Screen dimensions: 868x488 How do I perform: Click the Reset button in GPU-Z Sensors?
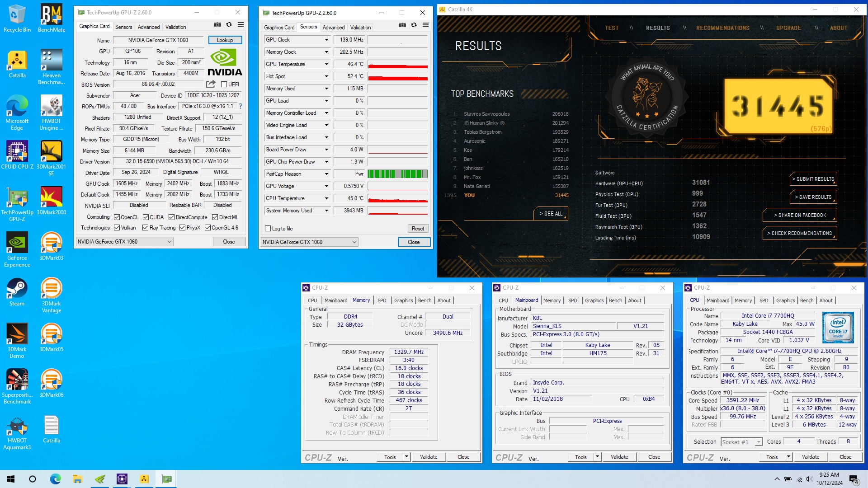[418, 229]
